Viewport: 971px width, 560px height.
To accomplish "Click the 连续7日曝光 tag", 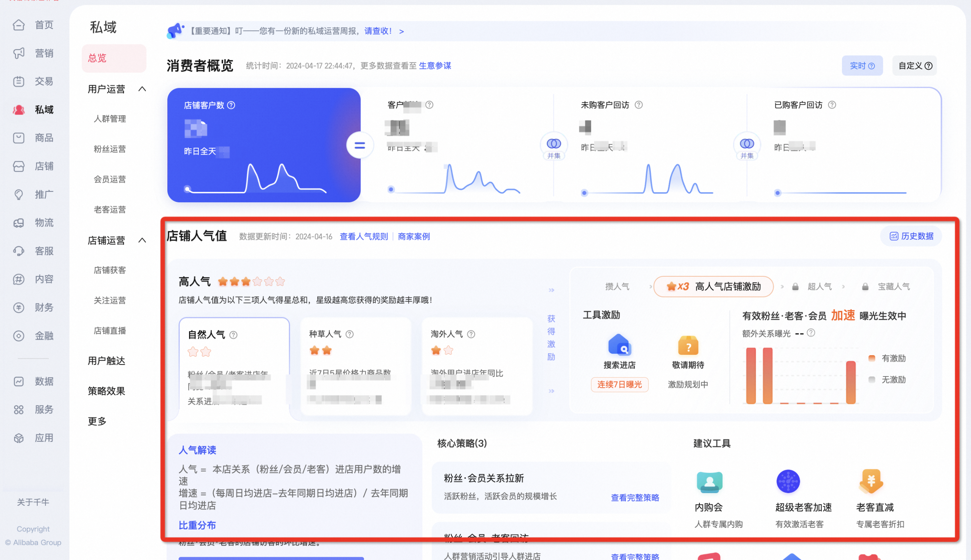I will click(x=620, y=385).
